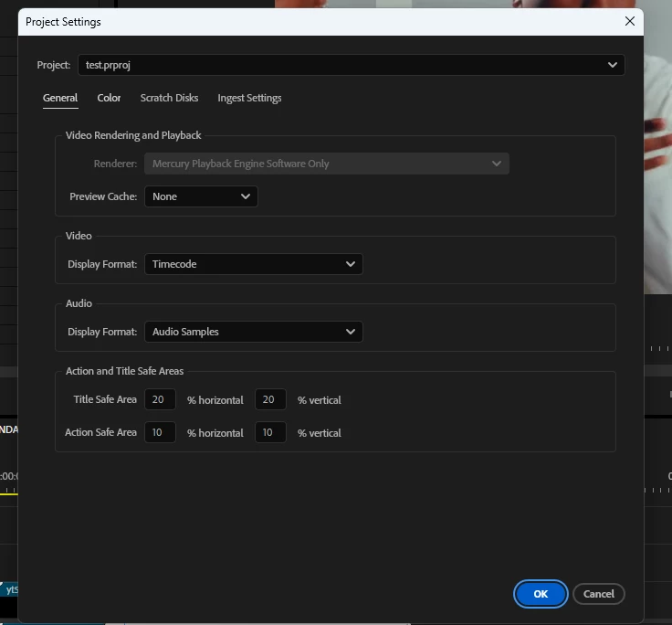The width and height of the screenshot is (672, 625).
Task: Expand the Preview Cache dropdown
Action: (201, 196)
